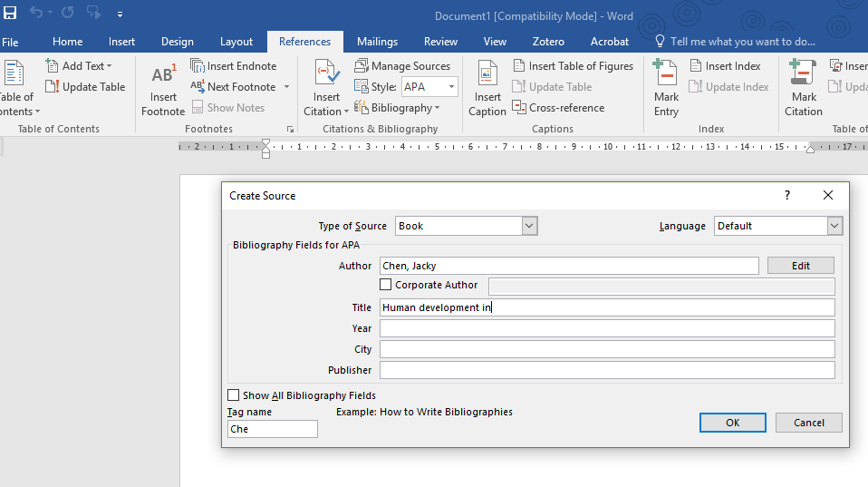
Task: Click the Cross-reference icon
Action: coord(520,108)
